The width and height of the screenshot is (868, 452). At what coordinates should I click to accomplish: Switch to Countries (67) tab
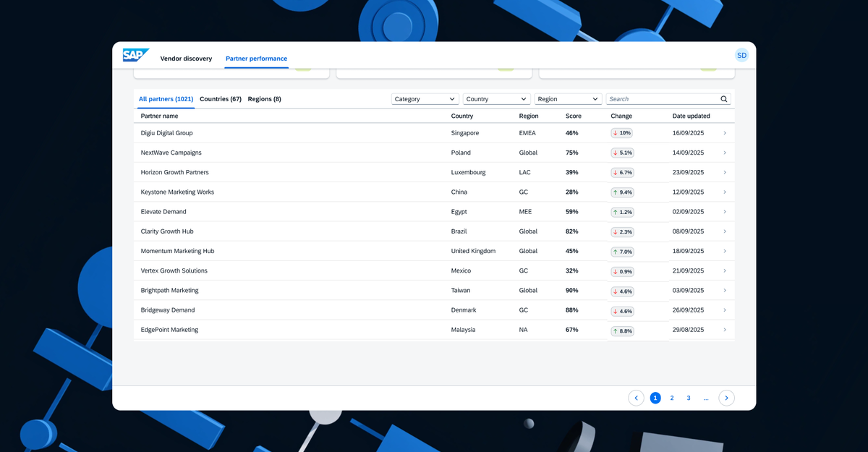(221, 99)
